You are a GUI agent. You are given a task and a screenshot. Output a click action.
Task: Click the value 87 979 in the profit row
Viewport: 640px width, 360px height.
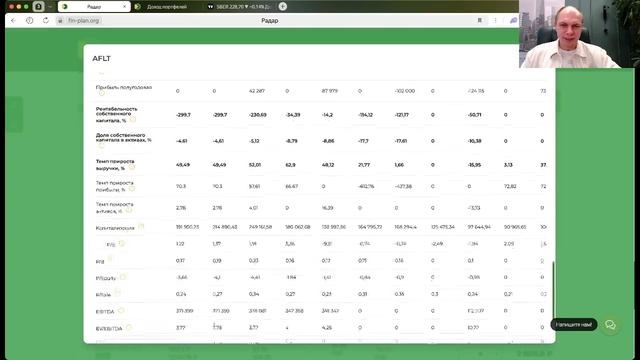pyautogui.click(x=329, y=91)
